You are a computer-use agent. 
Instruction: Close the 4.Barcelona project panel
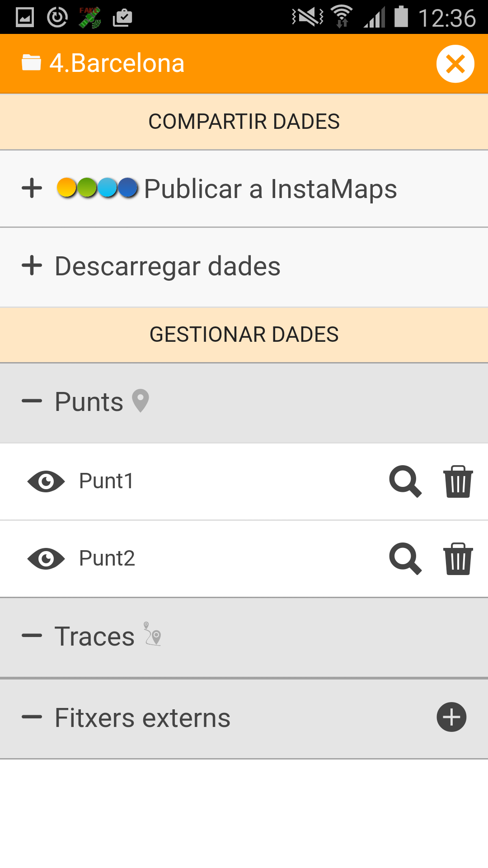[x=455, y=64]
